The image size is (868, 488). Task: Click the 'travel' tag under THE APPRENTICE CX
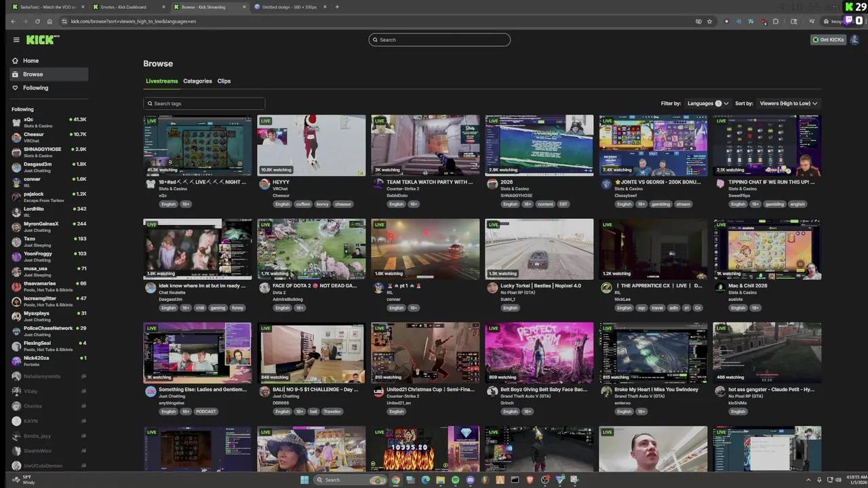click(657, 308)
